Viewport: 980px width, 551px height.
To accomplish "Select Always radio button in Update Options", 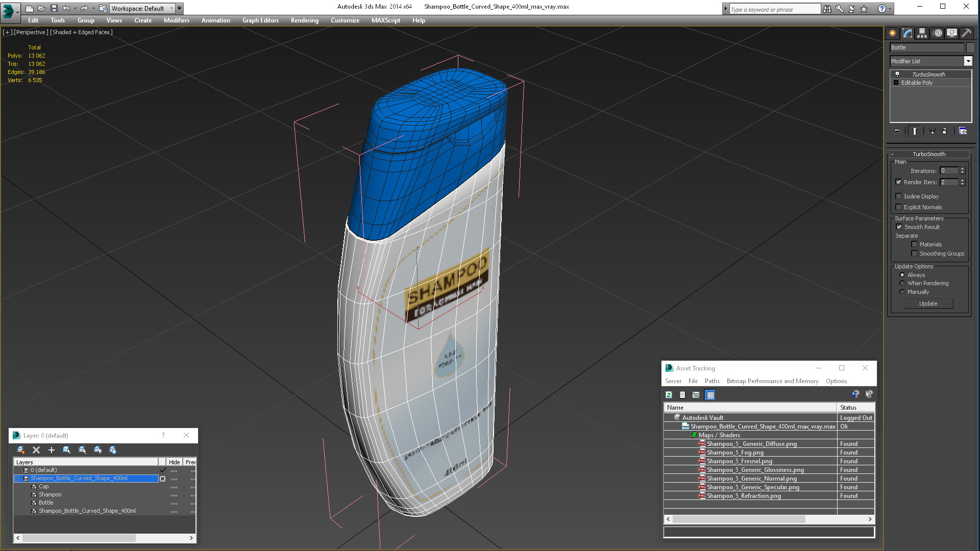I will click(902, 274).
